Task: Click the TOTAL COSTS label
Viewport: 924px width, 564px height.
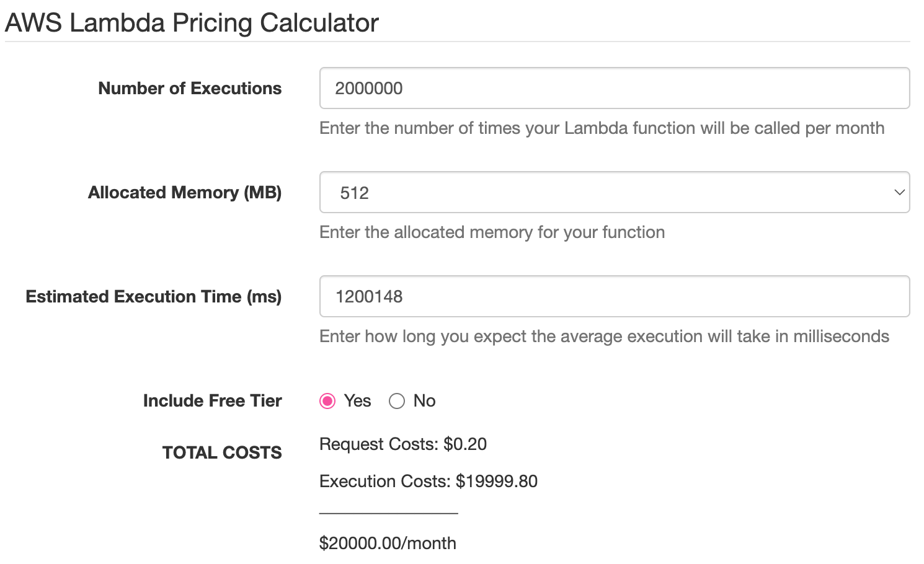Action: [x=222, y=452]
